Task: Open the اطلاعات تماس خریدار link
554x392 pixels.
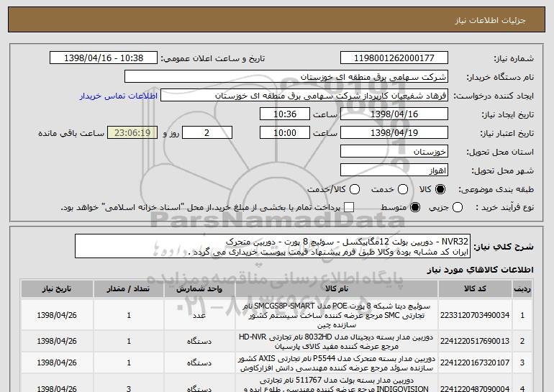Action: pyautogui.click(x=119, y=96)
